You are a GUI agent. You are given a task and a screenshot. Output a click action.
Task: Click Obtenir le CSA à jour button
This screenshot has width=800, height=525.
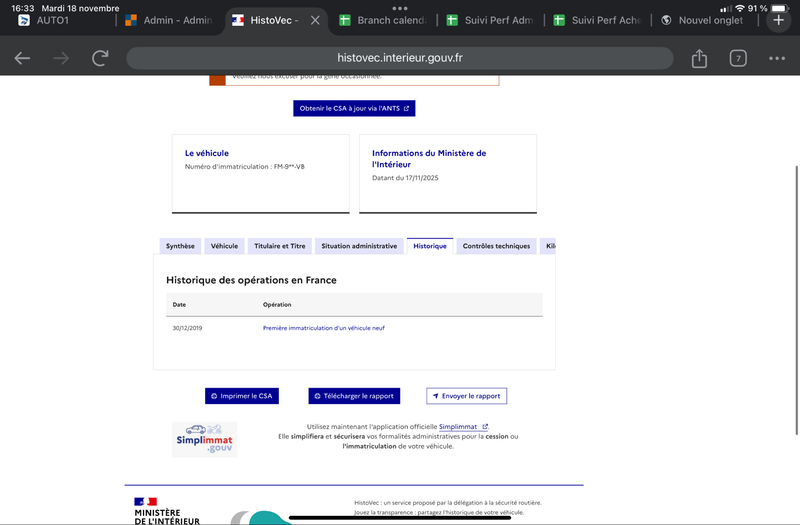(354, 108)
